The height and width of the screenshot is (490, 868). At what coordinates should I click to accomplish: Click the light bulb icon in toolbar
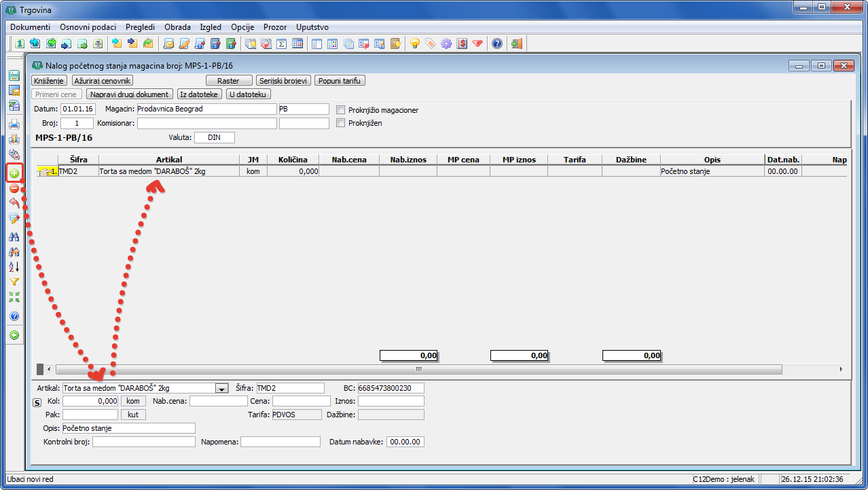[x=414, y=44]
